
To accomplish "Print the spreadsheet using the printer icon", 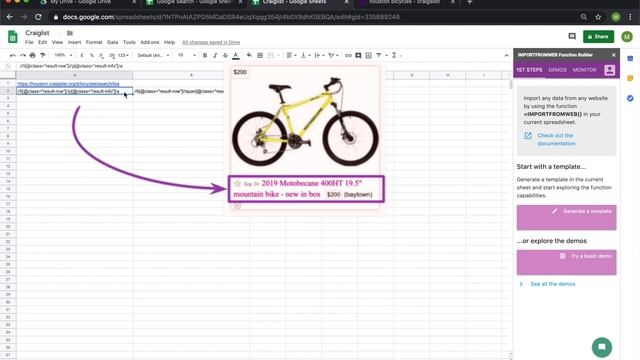I will (x=33, y=55).
